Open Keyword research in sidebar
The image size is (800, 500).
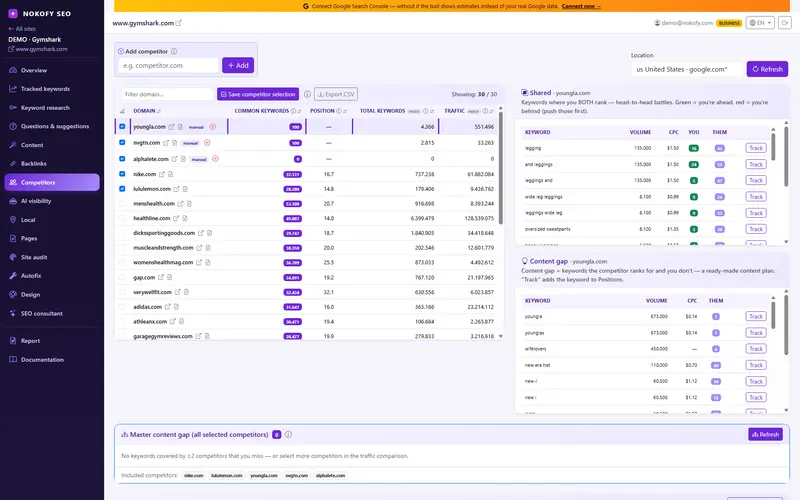pos(52,108)
